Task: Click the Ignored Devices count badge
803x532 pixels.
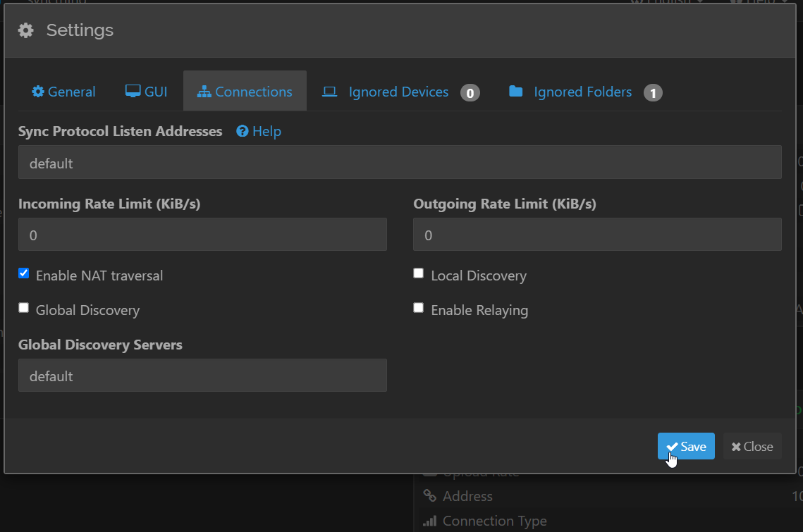Action: tap(470, 92)
